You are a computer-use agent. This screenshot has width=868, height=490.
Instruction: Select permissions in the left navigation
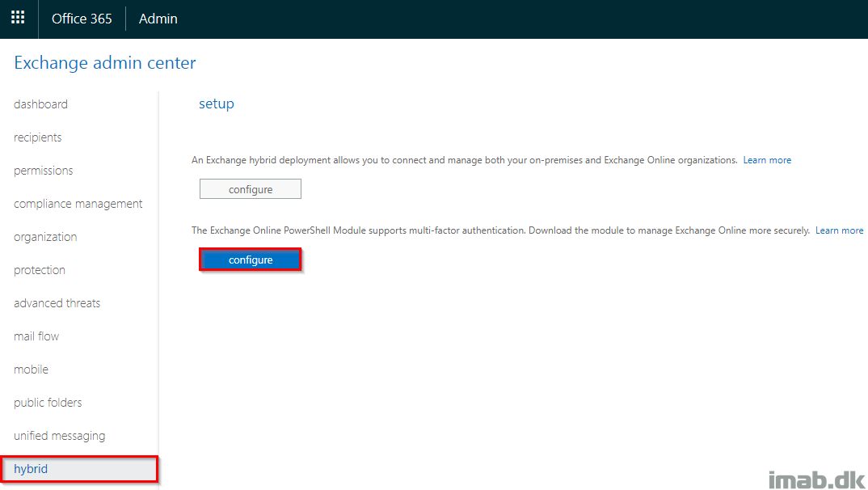click(x=43, y=171)
